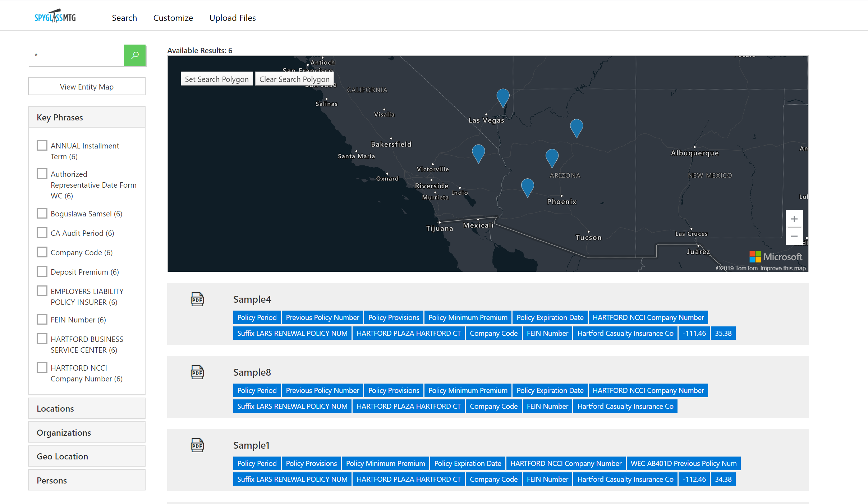
Task: Enable the CA Audit Period key phrase
Action: tap(42, 232)
